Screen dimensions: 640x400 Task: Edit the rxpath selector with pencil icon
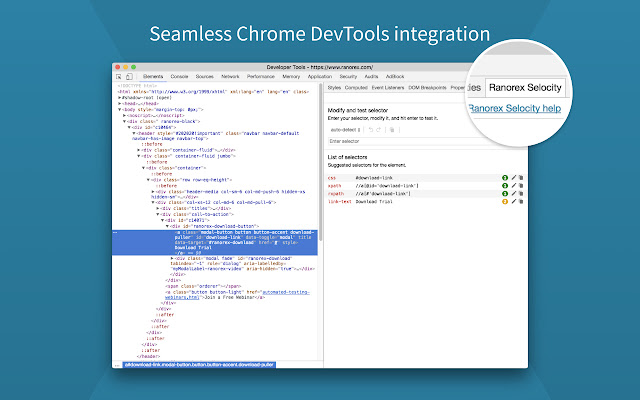514,194
